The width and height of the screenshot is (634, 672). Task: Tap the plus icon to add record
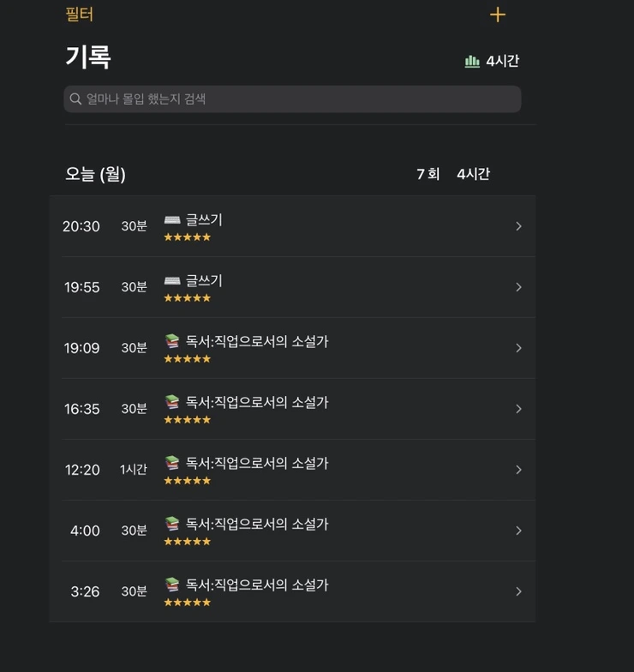498,15
